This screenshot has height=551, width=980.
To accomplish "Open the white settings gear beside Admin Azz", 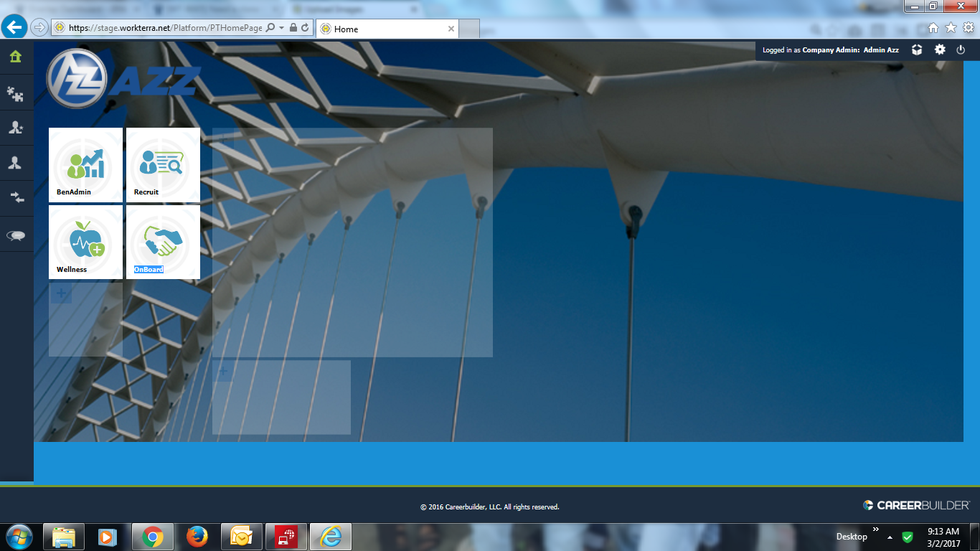I will 940,50.
